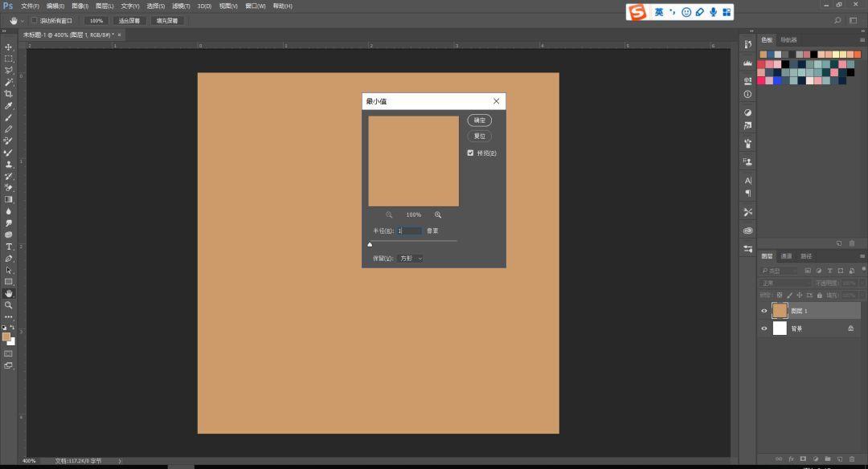Click 确定 in the Minimum dialog

(479, 120)
